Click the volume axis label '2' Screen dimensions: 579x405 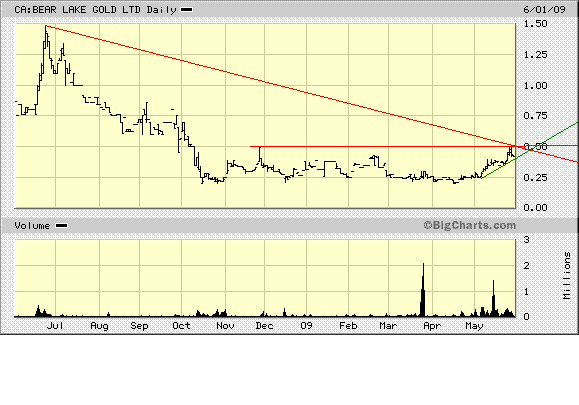click(527, 266)
